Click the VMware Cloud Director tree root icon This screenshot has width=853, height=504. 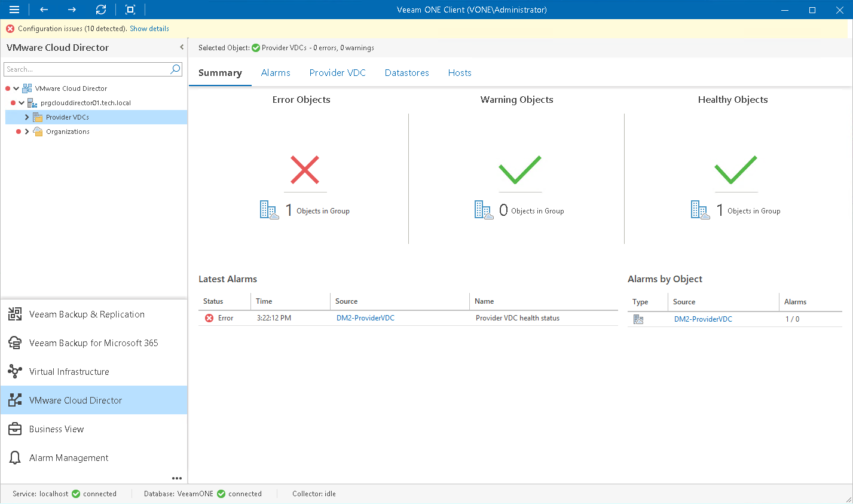click(27, 88)
